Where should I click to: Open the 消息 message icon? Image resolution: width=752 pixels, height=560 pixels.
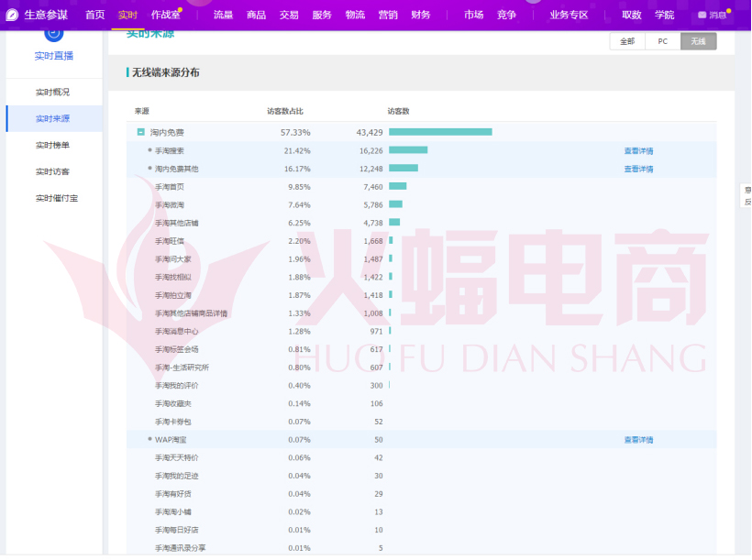tap(702, 15)
